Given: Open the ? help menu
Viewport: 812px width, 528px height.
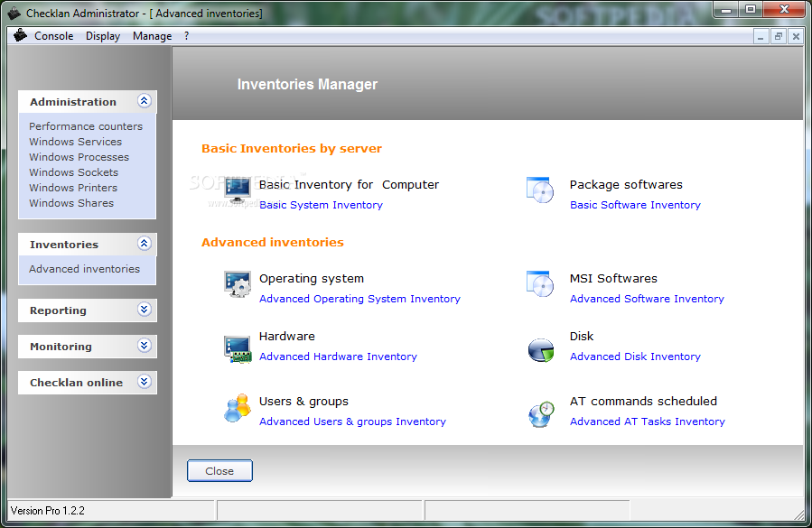Looking at the screenshot, I should (x=186, y=36).
